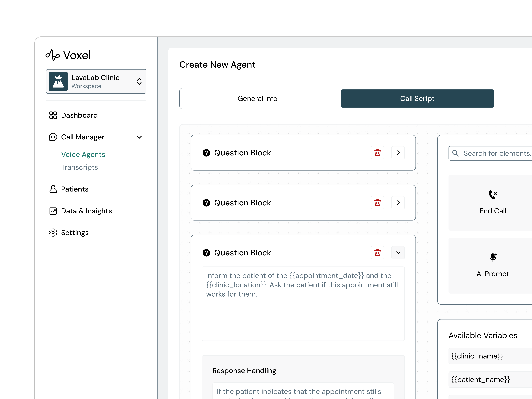Screen dimensions: 532x399
Task: Click the Available Variables heading
Action: coord(483,336)
